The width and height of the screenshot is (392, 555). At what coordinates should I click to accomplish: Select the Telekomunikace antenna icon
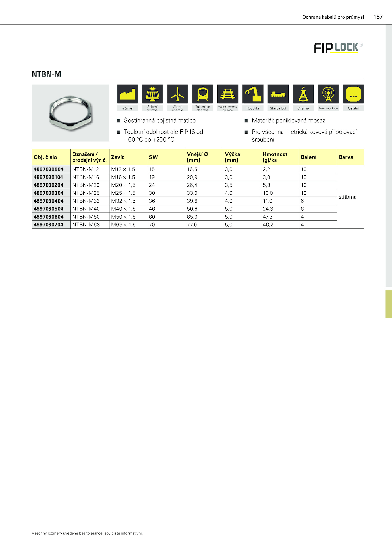pos(328,94)
